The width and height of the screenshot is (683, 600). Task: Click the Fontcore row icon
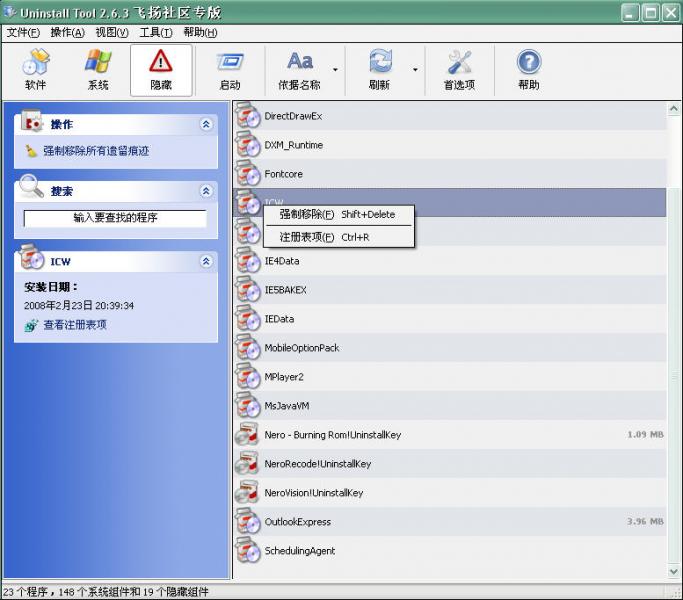pos(247,174)
